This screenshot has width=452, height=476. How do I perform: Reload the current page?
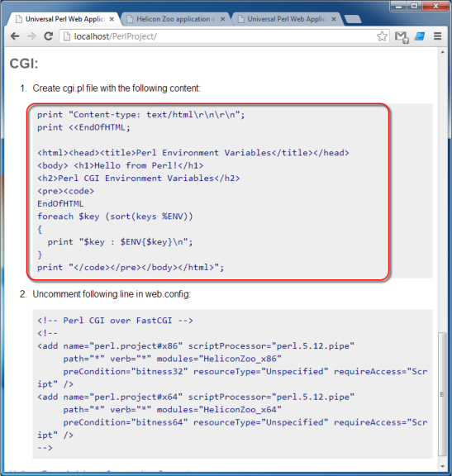pyautogui.click(x=49, y=36)
